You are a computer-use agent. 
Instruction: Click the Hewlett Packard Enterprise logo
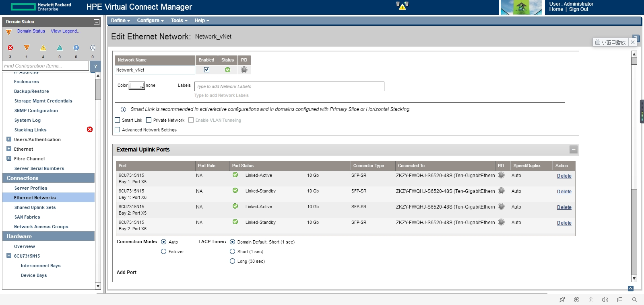(x=41, y=7)
